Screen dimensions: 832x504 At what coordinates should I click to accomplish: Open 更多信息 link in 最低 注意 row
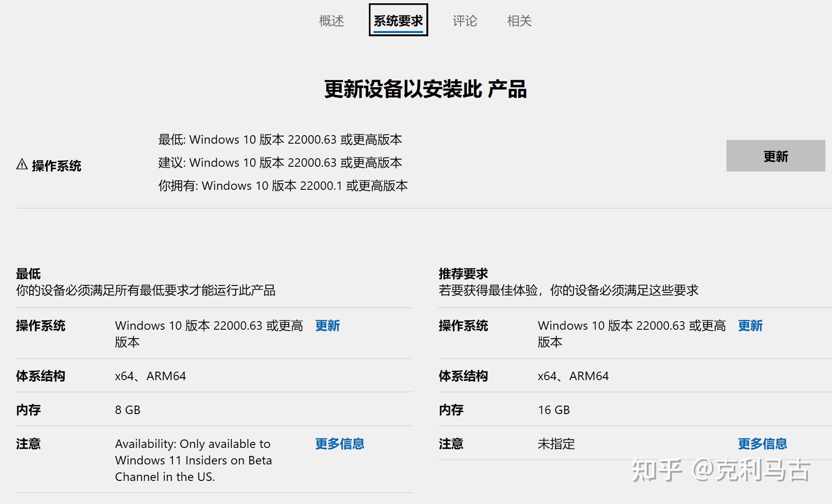340,444
